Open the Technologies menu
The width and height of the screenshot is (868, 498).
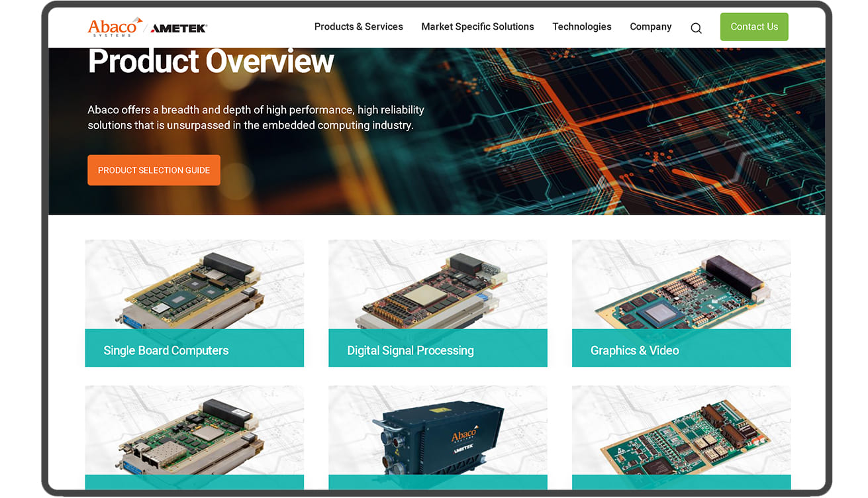582,26
